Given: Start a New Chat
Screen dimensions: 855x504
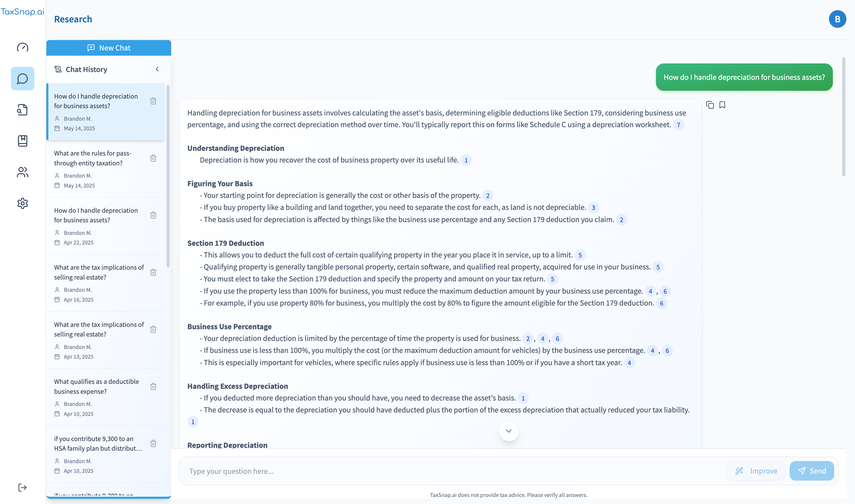Looking at the screenshot, I should pos(109,48).
